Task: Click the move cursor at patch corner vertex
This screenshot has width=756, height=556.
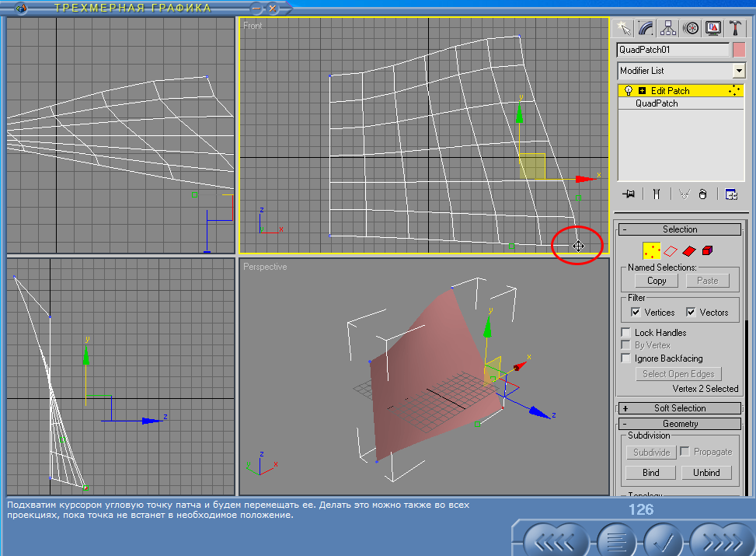Action: click(x=578, y=247)
